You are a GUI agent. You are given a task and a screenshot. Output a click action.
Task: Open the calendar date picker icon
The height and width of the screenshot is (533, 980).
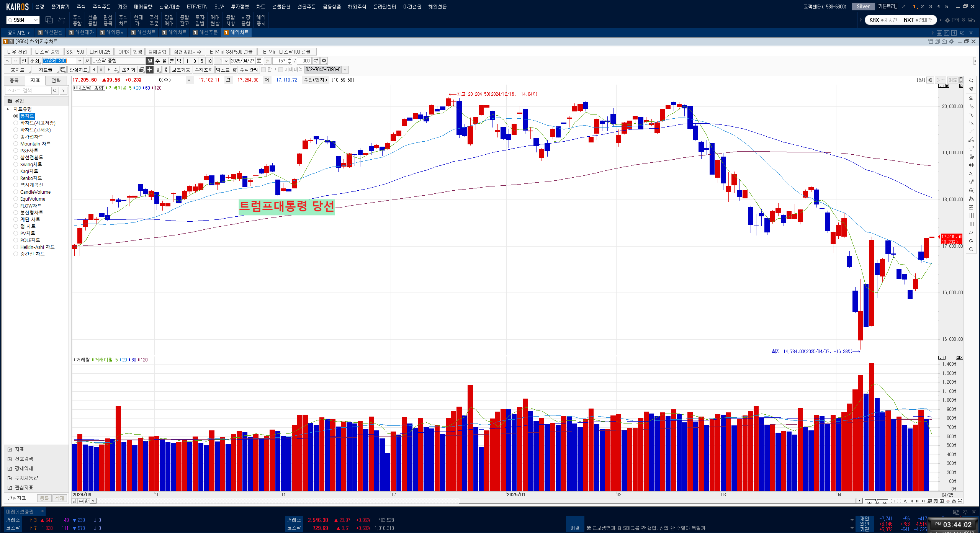coord(259,61)
